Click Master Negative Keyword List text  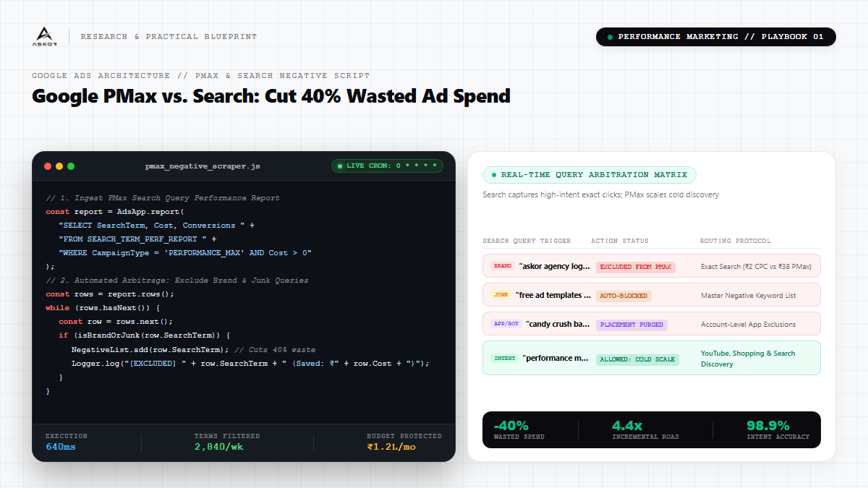[749, 296]
